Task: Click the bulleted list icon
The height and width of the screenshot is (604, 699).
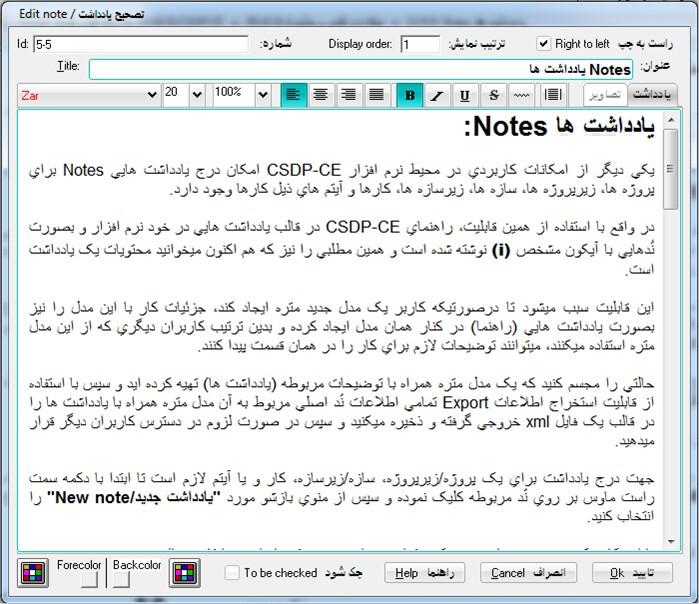Action: pyautogui.click(x=553, y=95)
